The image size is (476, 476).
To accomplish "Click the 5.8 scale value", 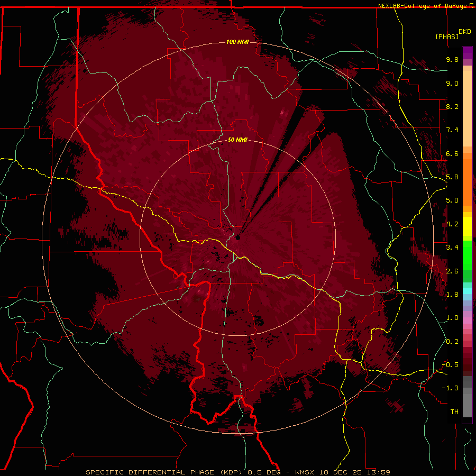I will pyautogui.click(x=452, y=177).
